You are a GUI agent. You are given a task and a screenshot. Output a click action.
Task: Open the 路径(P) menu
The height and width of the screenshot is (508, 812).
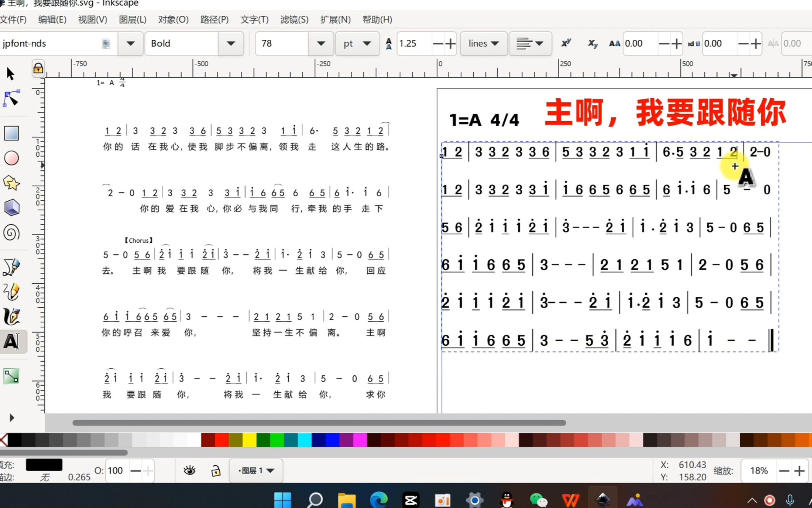click(x=214, y=19)
